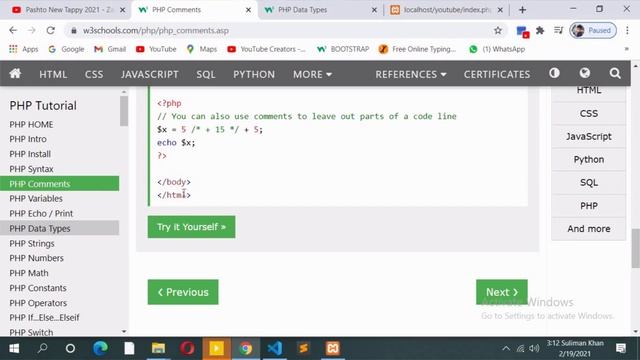
Task: Open the YouTube bookmark
Action: coord(156,49)
